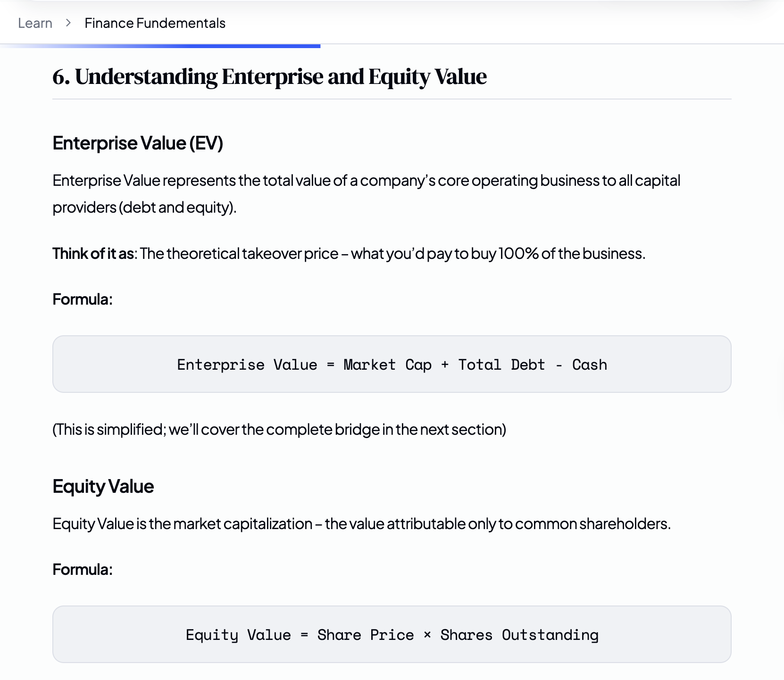Click the Formula label under Equity Value

82,569
